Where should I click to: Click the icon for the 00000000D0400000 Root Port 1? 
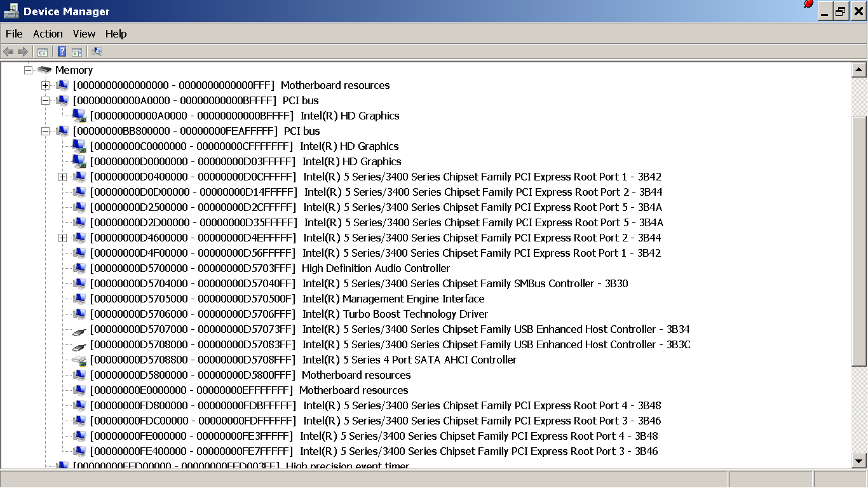[x=79, y=177]
